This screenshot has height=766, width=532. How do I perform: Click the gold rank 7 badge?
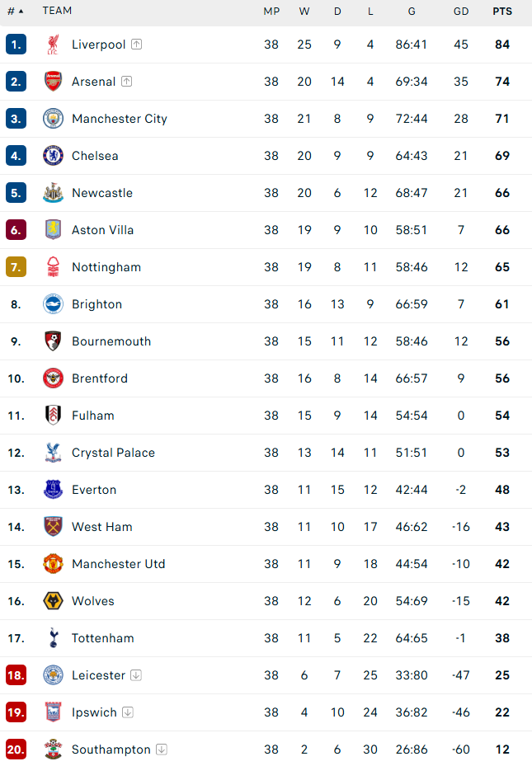point(16,267)
